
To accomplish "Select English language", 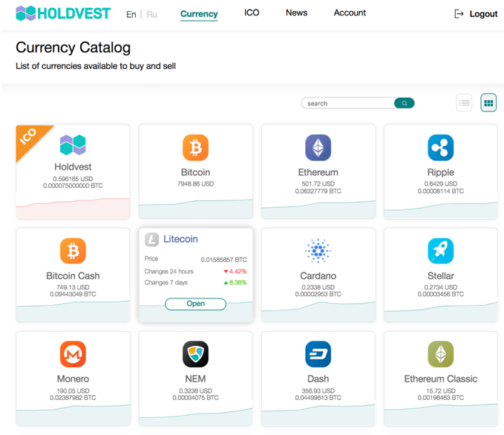I will coord(131,14).
